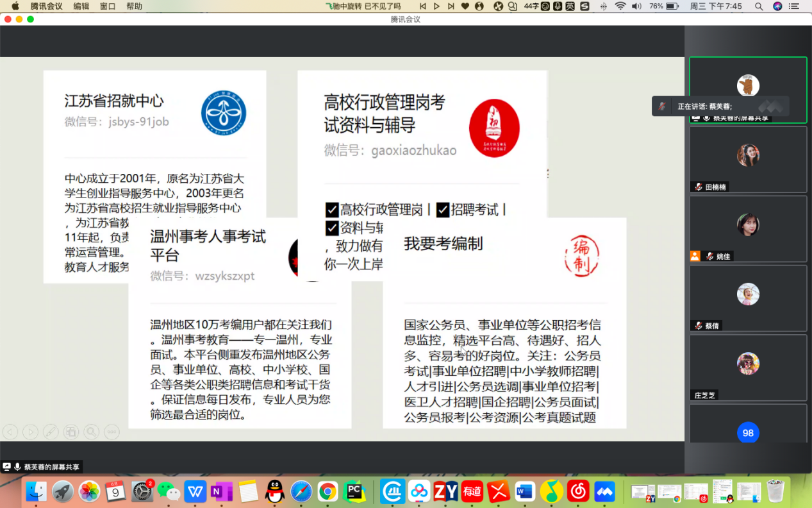Open Spotlight search
The width and height of the screenshot is (812, 508).
(759, 6)
